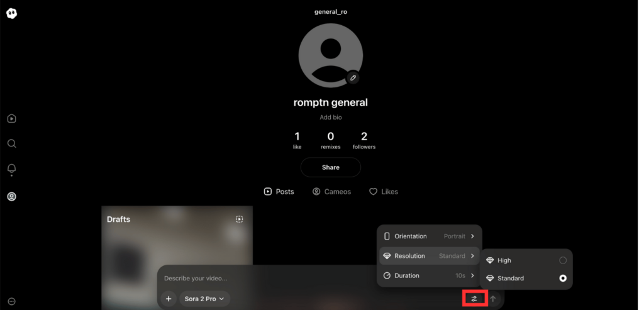
Task: Click the video settings sliders icon
Action: (474, 299)
